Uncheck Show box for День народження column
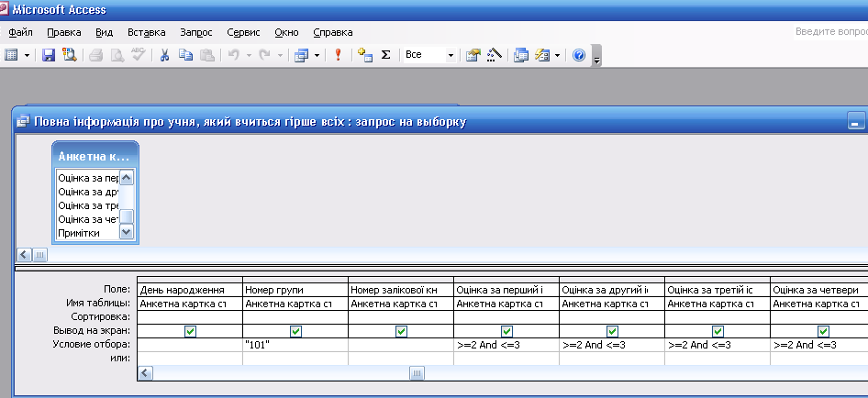 click(190, 331)
